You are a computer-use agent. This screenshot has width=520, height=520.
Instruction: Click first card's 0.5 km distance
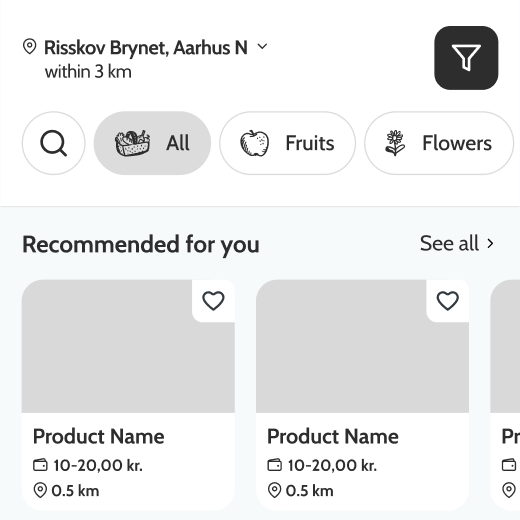tap(75, 491)
